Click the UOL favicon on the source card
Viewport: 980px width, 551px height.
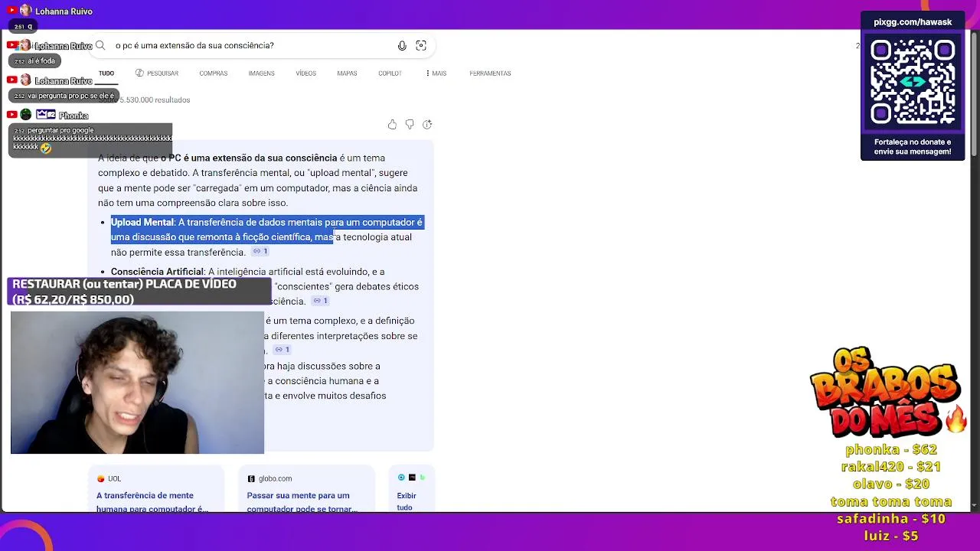click(x=100, y=478)
